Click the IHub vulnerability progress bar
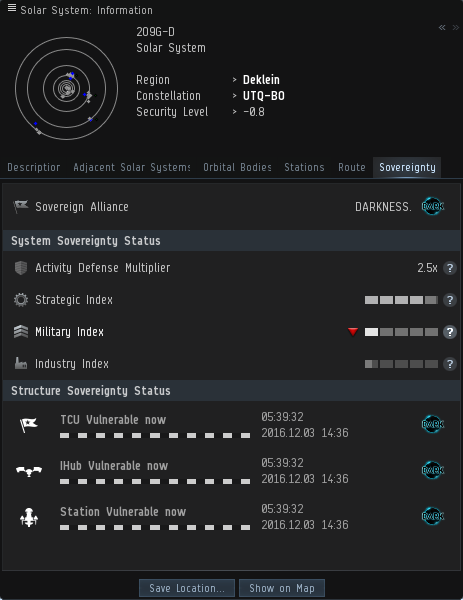Image resolution: width=463 pixels, height=600 pixels. pos(155,481)
